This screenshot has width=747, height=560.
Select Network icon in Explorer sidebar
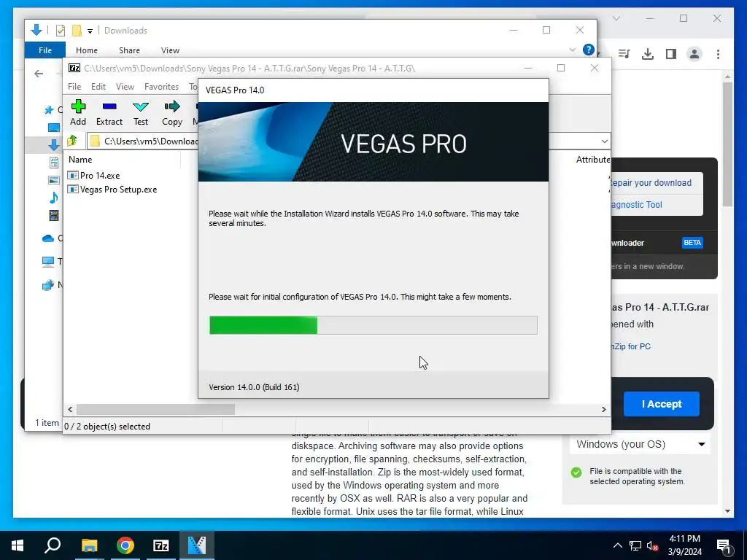(x=48, y=285)
